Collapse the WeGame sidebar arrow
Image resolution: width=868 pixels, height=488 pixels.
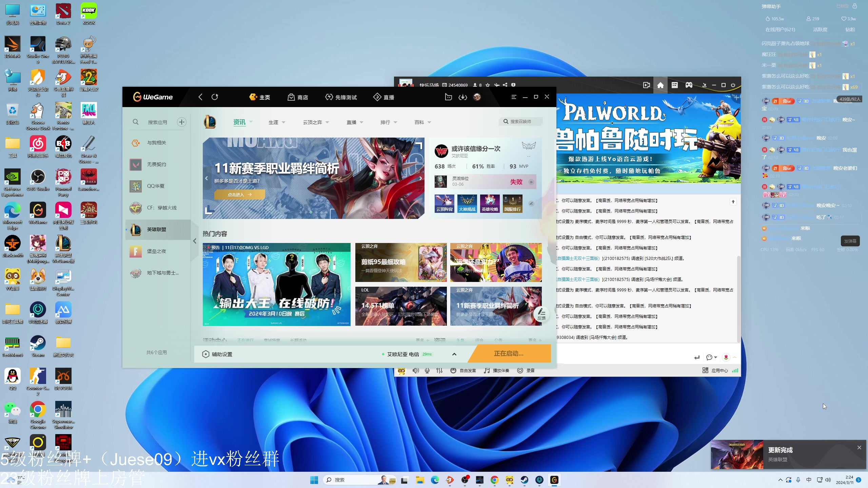coord(195,241)
